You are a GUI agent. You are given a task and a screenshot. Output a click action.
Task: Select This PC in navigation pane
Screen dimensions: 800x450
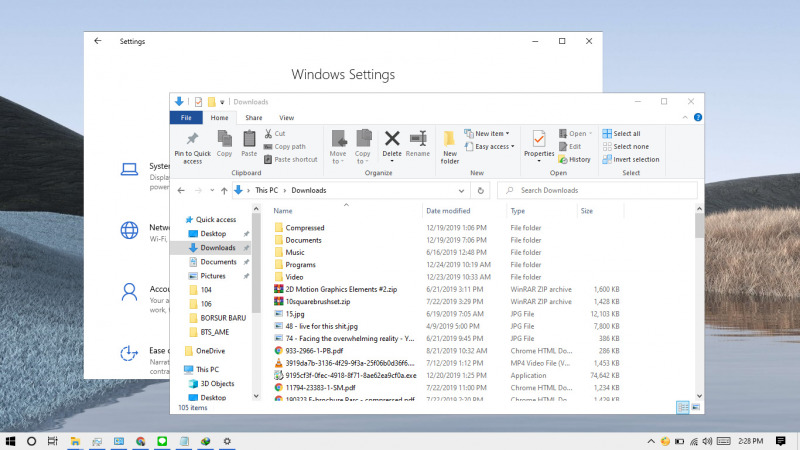tap(207, 369)
